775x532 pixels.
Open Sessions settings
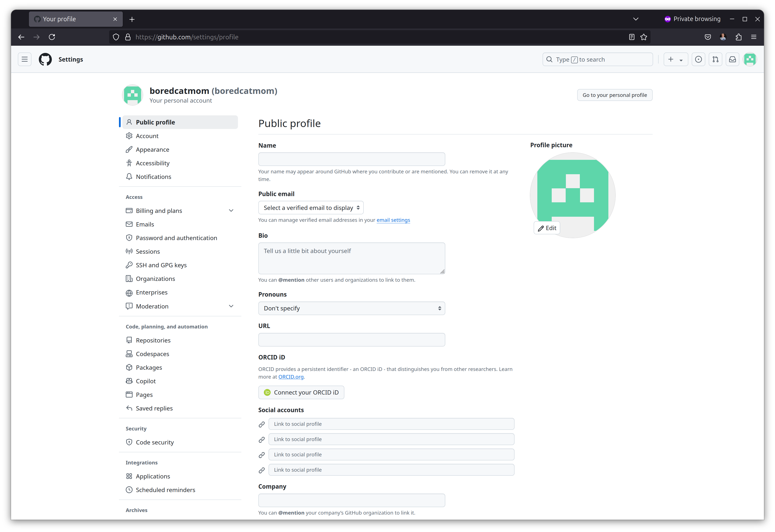(180, 252)
